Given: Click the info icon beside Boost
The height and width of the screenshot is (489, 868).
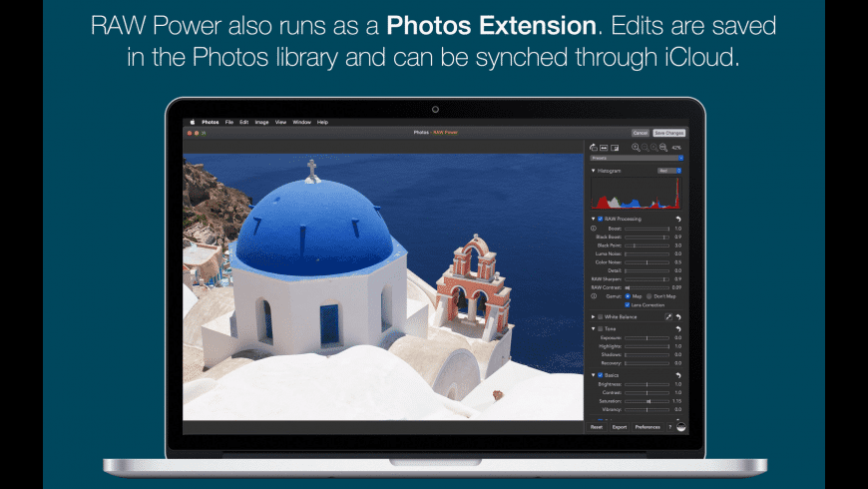Looking at the screenshot, I should click(x=594, y=229).
